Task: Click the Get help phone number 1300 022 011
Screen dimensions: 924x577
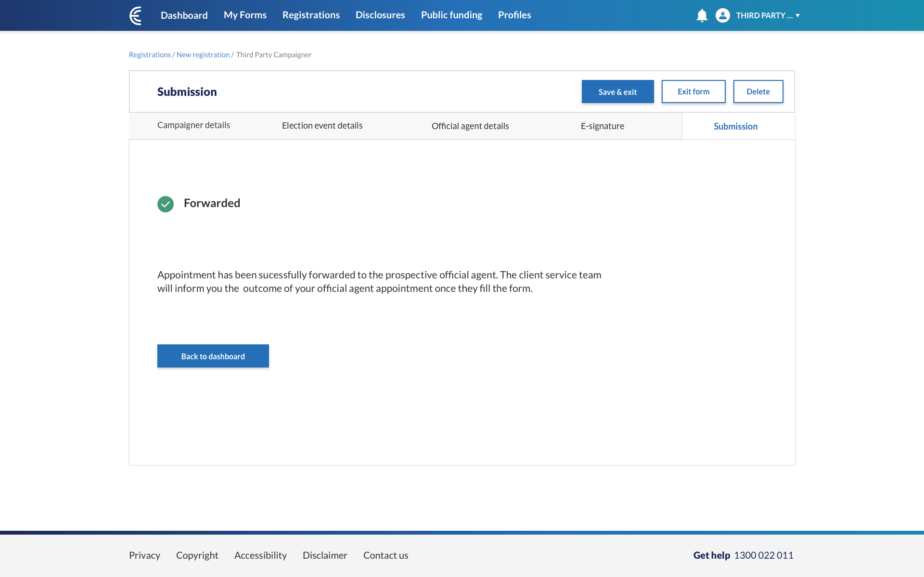Action: [764, 555]
